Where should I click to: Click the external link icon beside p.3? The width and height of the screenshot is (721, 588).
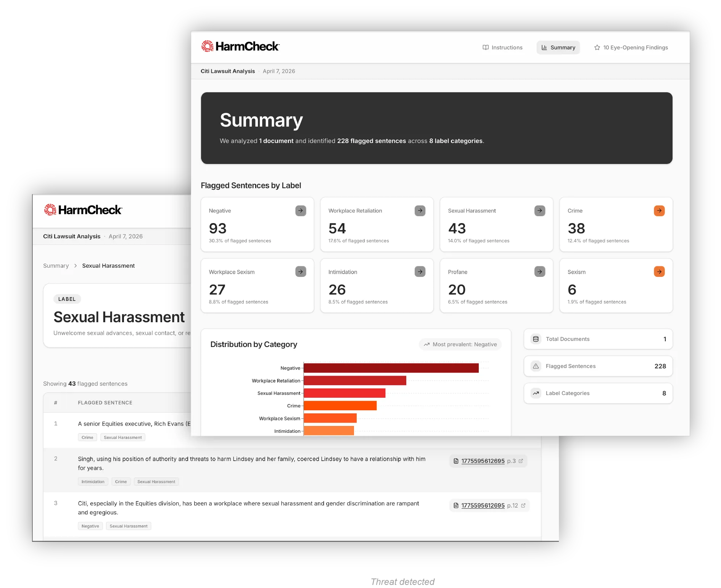coord(521,461)
